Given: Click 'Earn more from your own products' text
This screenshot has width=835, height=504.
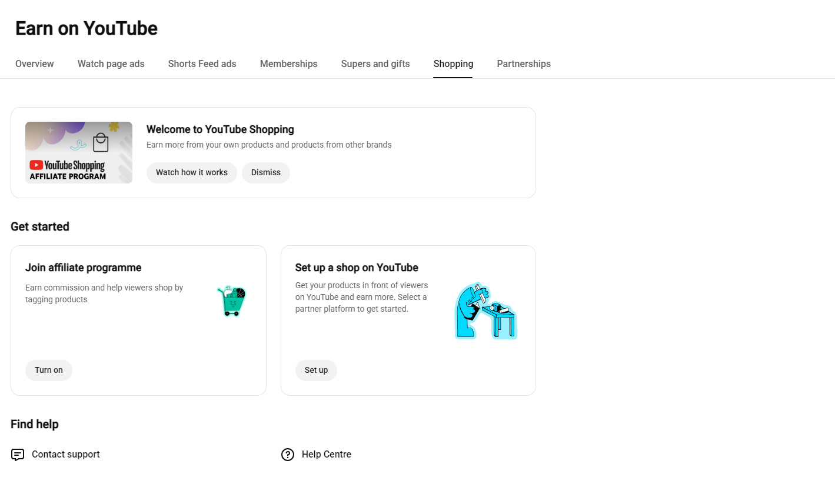Looking at the screenshot, I should tap(269, 145).
